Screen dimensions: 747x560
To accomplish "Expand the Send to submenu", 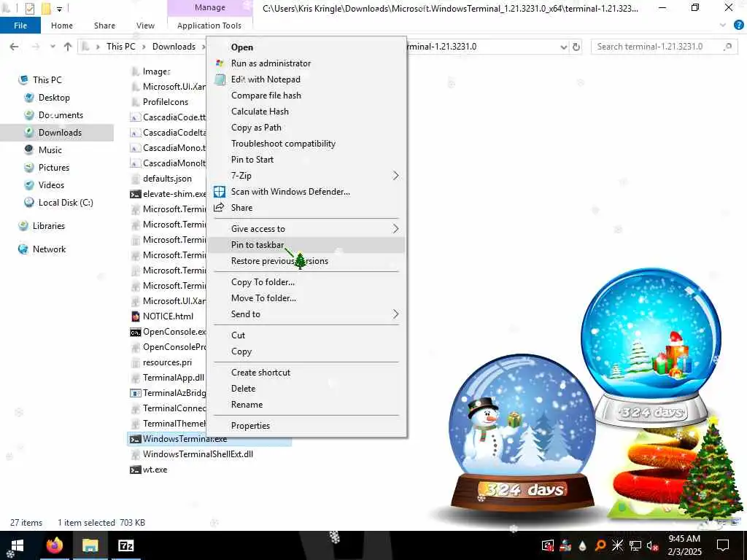I will [x=307, y=315].
